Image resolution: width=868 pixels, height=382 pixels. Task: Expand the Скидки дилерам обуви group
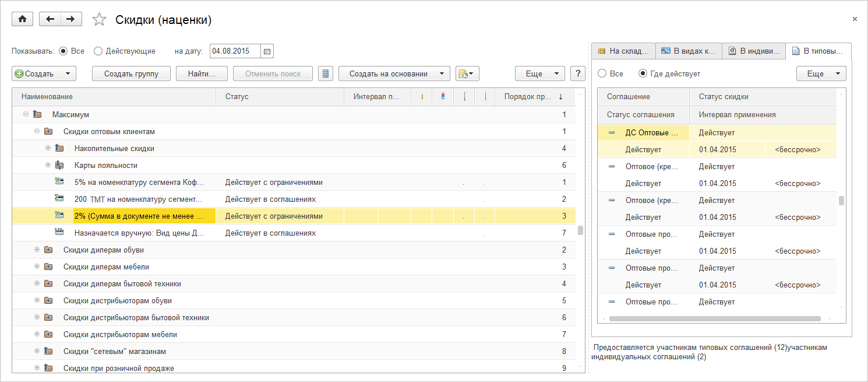point(37,250)
